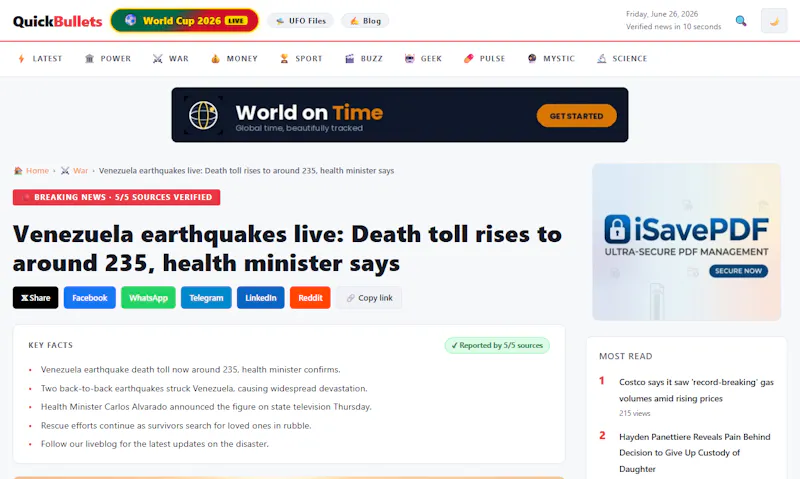Screen dimensions: 800x479
Task: Select the War category tab
Action: pyautogui.click(x=171, y=59)
